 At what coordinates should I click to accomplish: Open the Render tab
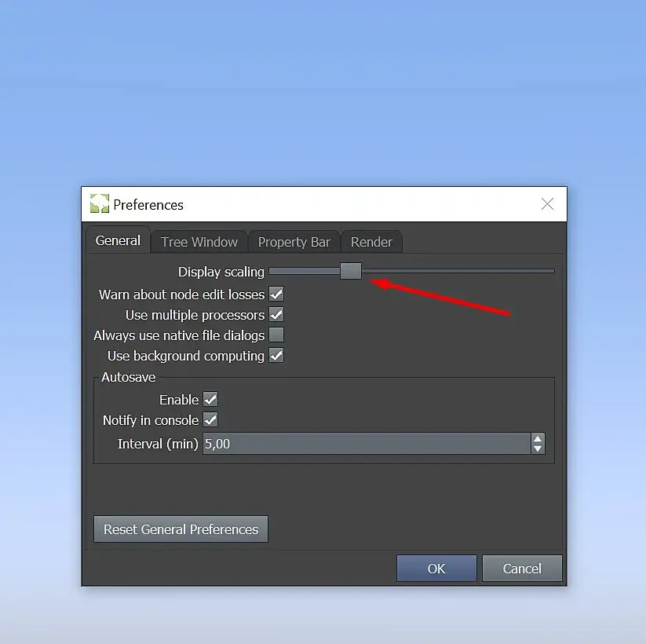371,242
